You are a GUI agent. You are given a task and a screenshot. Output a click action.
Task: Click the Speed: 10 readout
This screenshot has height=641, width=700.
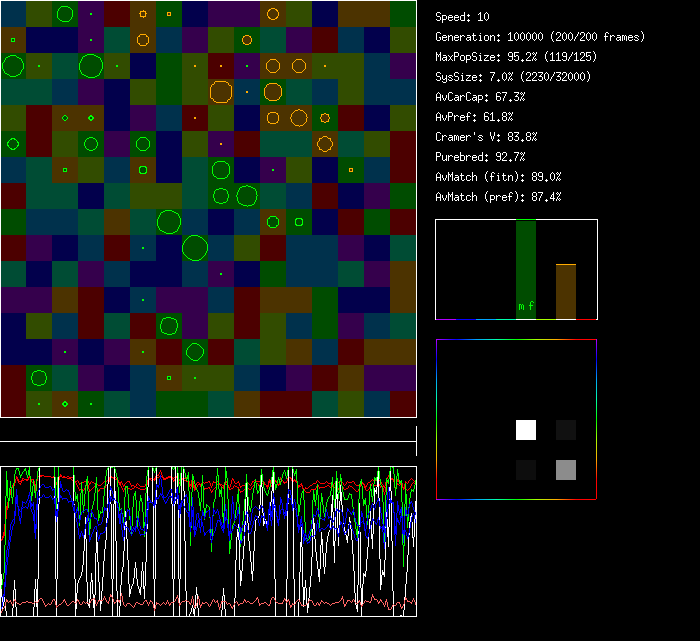pos(462,17)
